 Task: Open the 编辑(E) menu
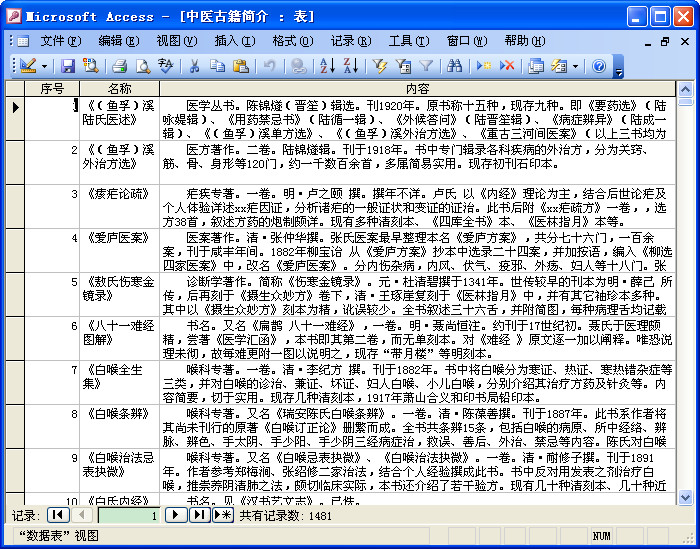(119, 41)
